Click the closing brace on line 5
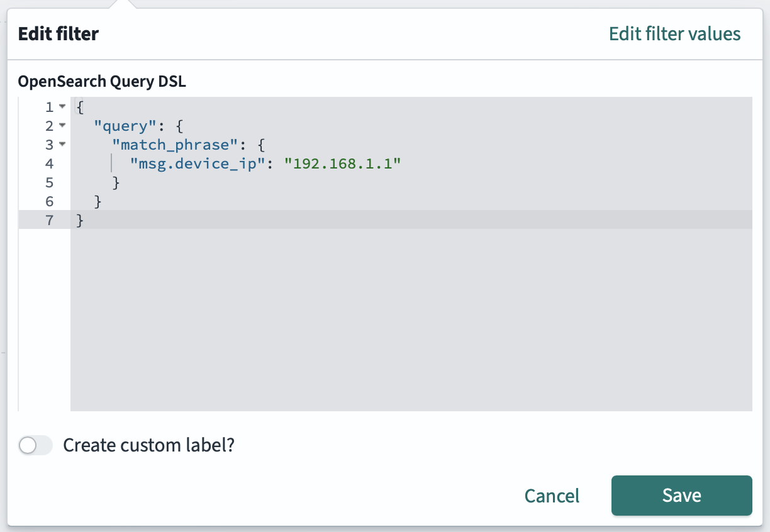770x532 pixels. point(114,182)
